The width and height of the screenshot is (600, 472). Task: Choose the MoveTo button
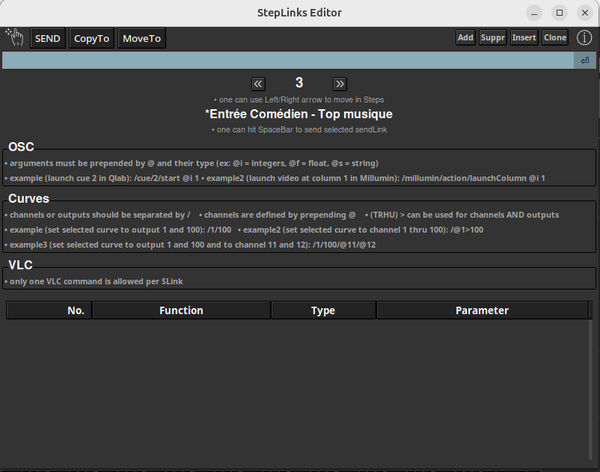click(x=141, y=38)
